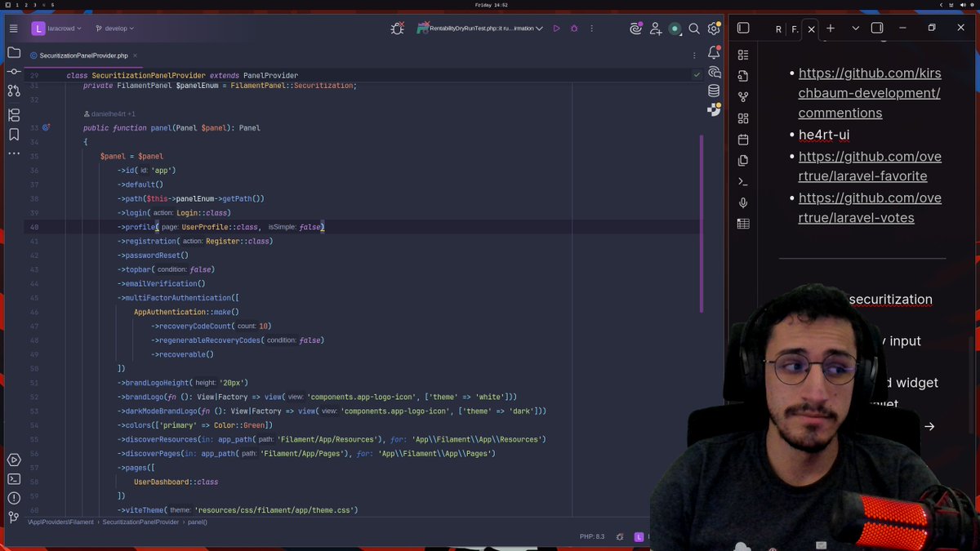Open the table icon in notes sidebar
The height and width of the screenshot is (551, 980).
743,224
